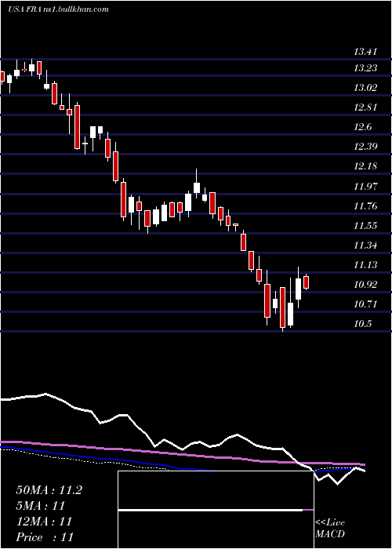The width and height of the screenshot is (392, 549).
Task: Click the 13.02 price axis label
Action: (365, 88)
